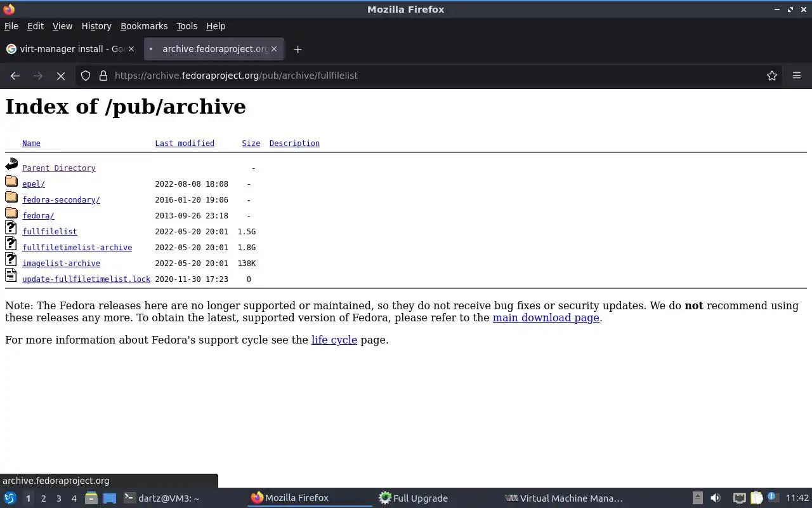Viewport: 812px width, 508px height.
Task: Click the folder icon beside fedora/
Action: 11,213
